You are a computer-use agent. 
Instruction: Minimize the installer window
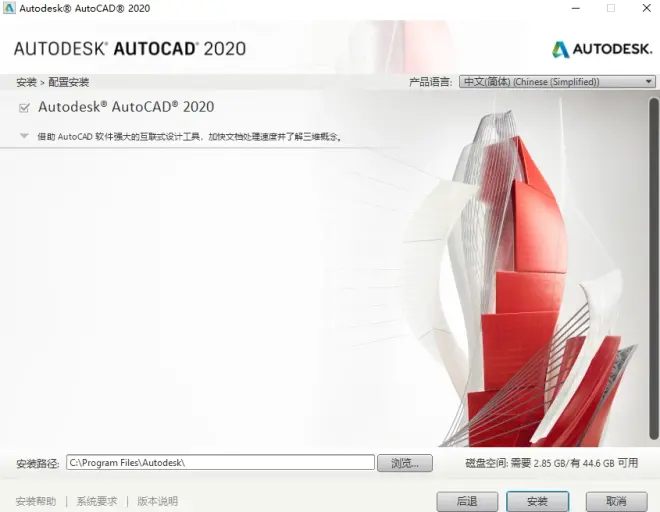tap(576, 8)
